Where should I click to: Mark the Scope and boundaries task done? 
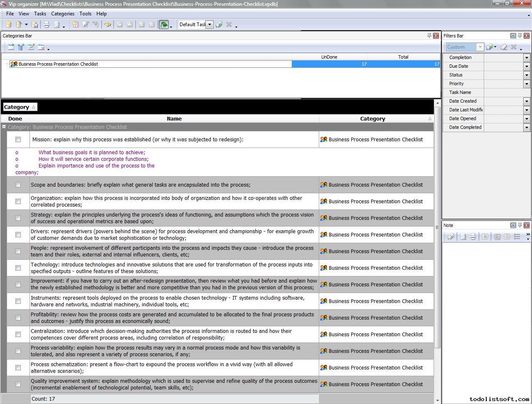tap(18, 185)
